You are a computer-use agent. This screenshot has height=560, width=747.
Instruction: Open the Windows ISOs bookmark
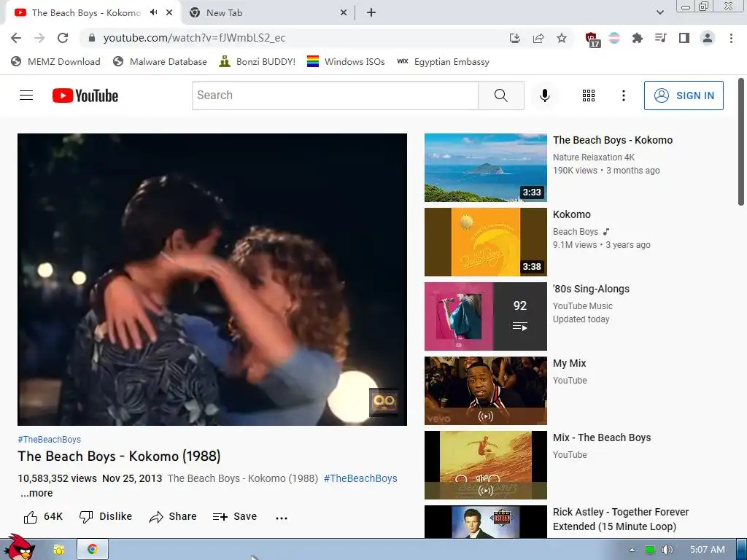click(346, 62)
